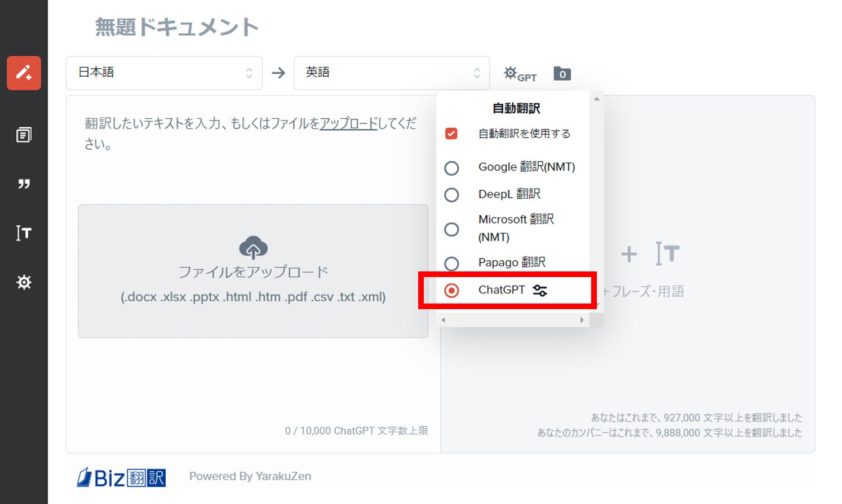Open the GPT translation engine settings gear
Image resolution: width=842 pixels, height=504 pixels.
(520, 74)
